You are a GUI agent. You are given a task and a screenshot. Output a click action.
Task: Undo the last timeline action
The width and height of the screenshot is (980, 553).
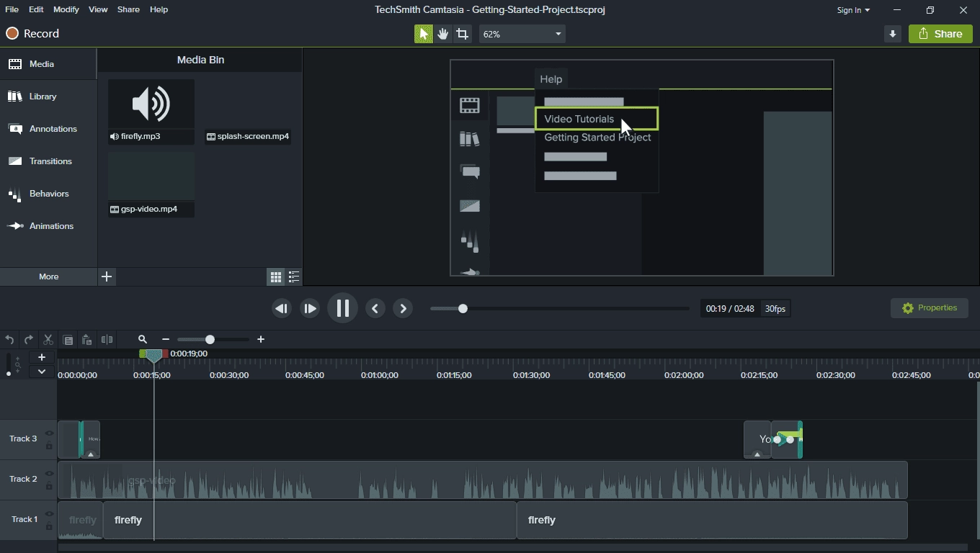(9, 340)
